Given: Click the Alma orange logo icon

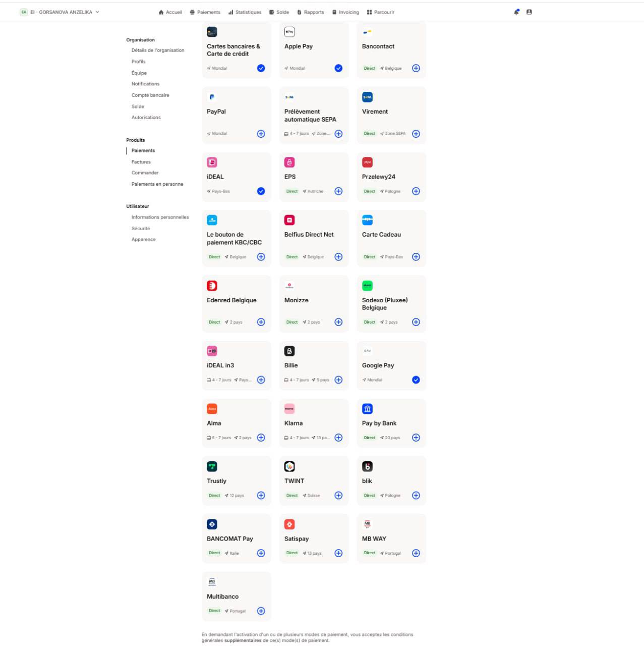Looking at the screenshot, I should [212, 409].
